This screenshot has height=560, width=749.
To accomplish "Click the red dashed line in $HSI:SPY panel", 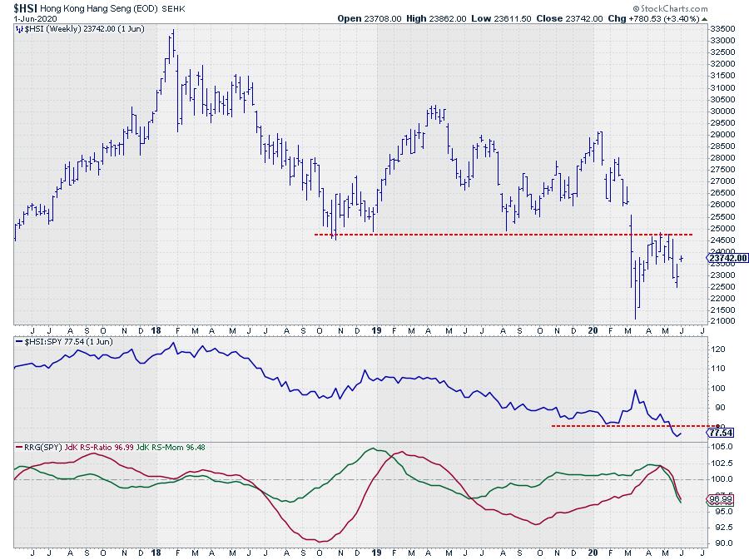I will pos(616,426).
